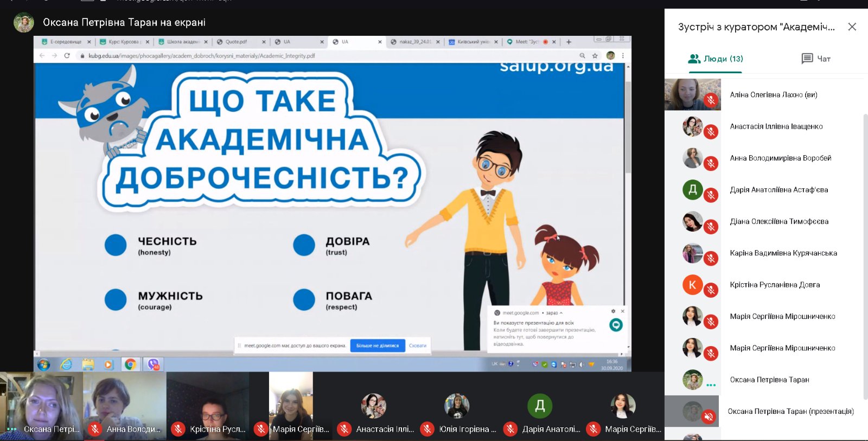
Task: Open the Чат tab
Action: [816, 59]
